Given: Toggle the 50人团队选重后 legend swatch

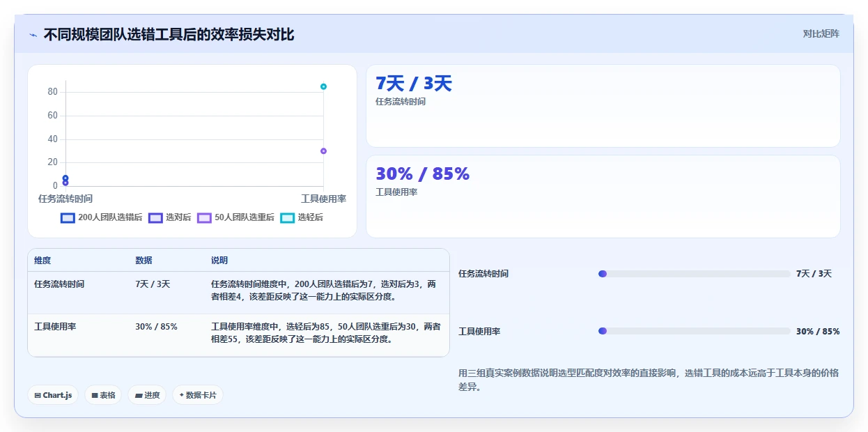Looking at the screenshot, I should pyautogui.click(x=204, y=217).
